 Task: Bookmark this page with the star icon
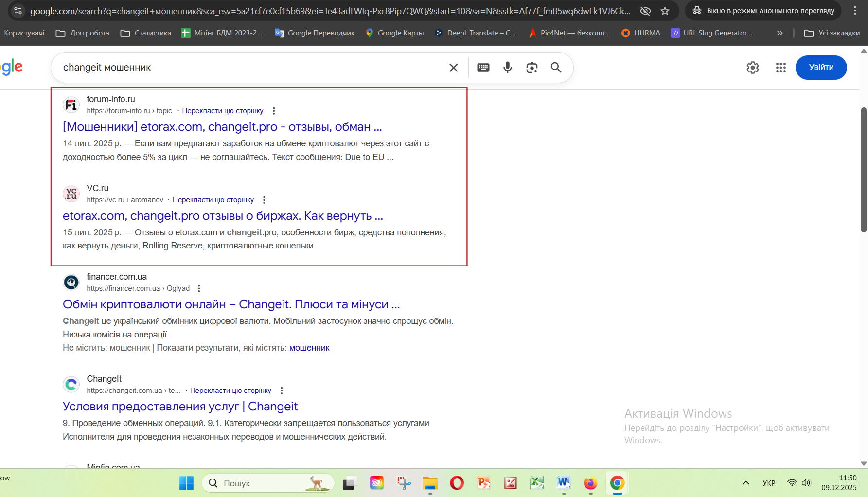pyautogui.click(x=665, y=11)
